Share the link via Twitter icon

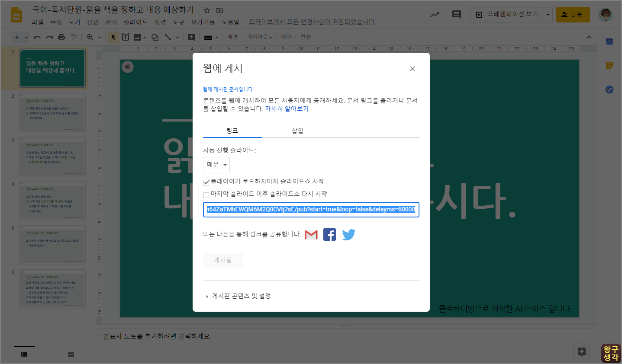[x=348, y=235]
